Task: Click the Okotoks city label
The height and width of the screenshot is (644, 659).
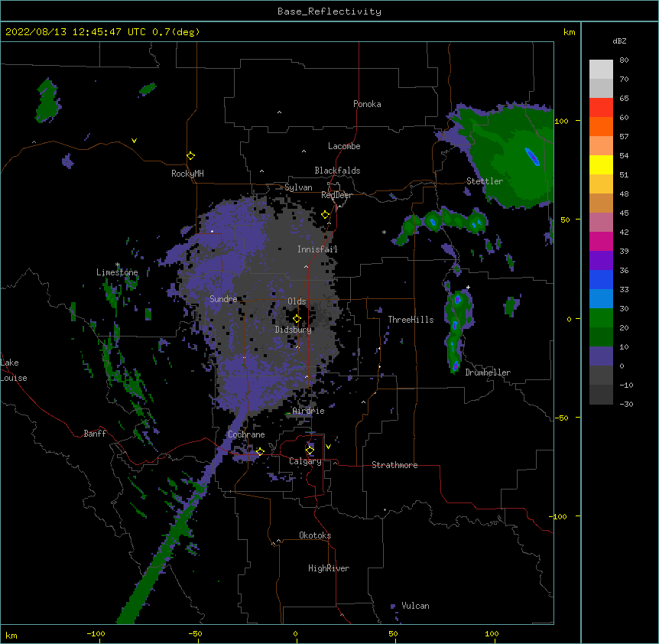Action: [x=315, y=535]
